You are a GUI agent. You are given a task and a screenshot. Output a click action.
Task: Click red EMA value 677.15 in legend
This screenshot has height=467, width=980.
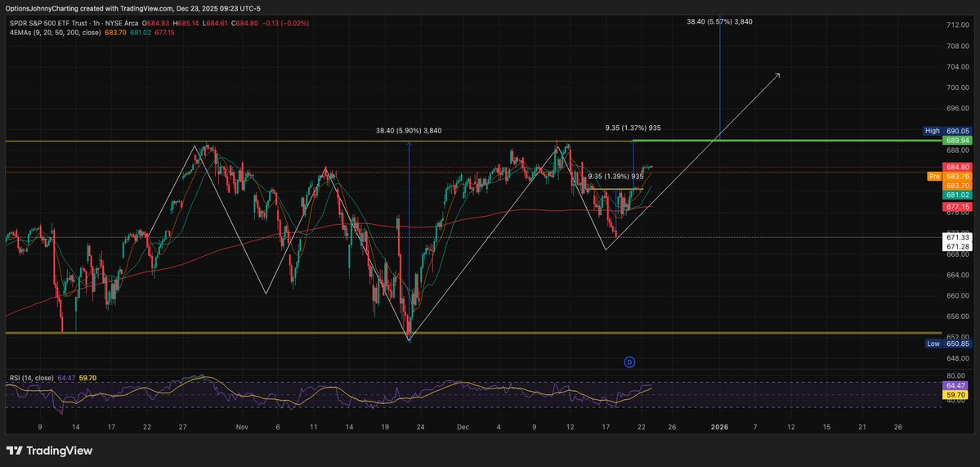(x=163, y=32)
